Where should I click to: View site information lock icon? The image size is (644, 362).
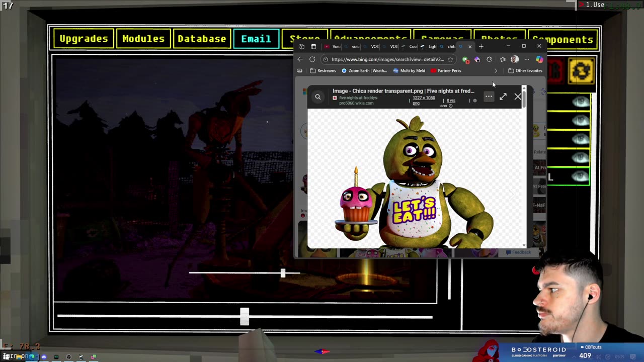(x=326, y=59)
